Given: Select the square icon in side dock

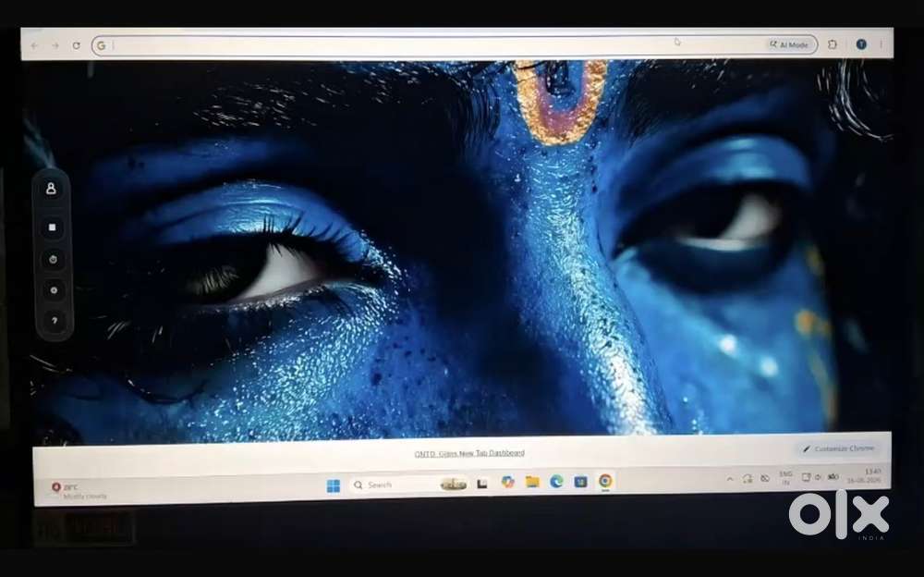Looking at the screenshot, I should 52,227.
